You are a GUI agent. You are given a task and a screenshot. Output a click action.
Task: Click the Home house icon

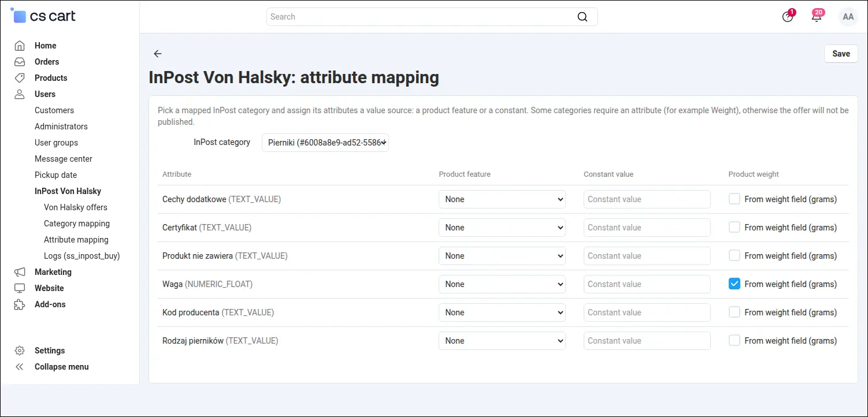20,46
